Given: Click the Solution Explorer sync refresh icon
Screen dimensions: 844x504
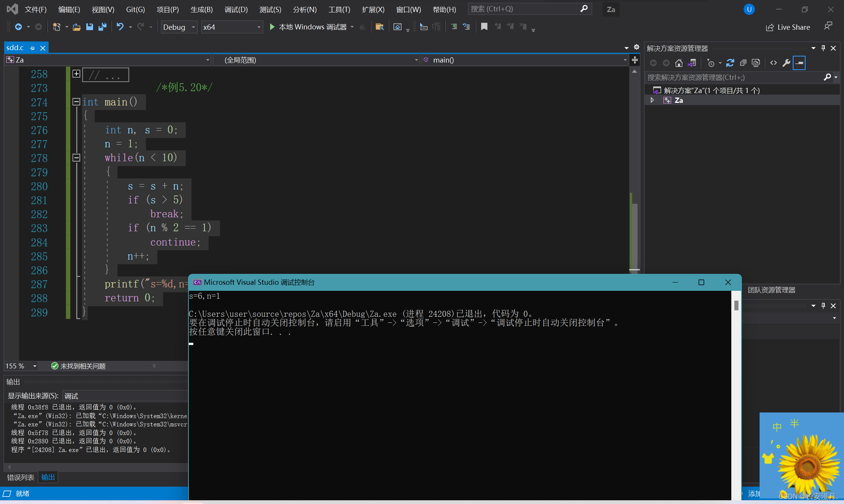Looking at the screenshot, I should tap(730, 63).
